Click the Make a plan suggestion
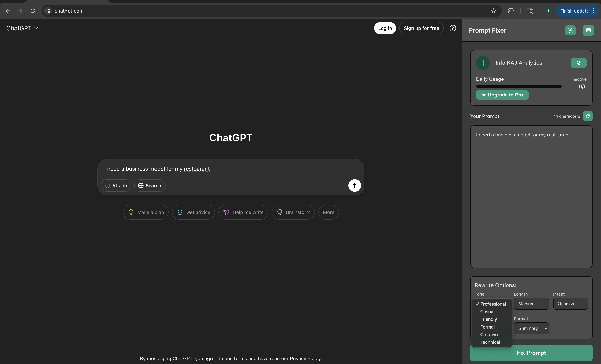 coord(146,212)
